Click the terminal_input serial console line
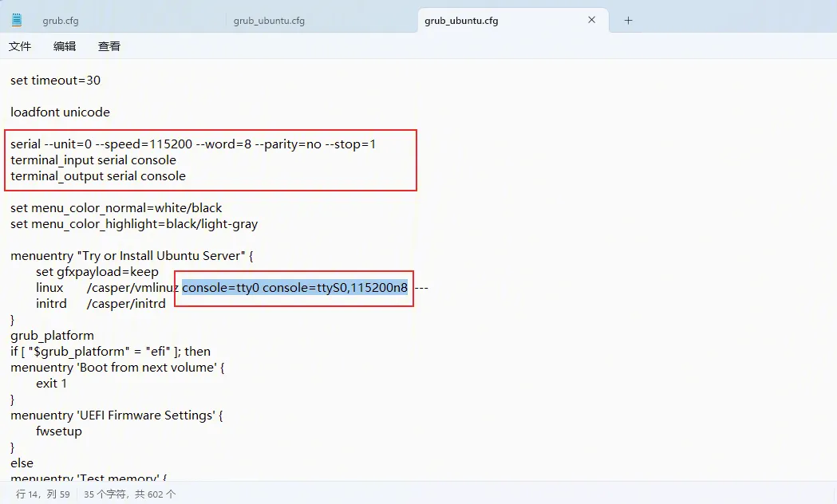Image resolution: width=837 pixels, height=504 pixels. pos(93,160)
